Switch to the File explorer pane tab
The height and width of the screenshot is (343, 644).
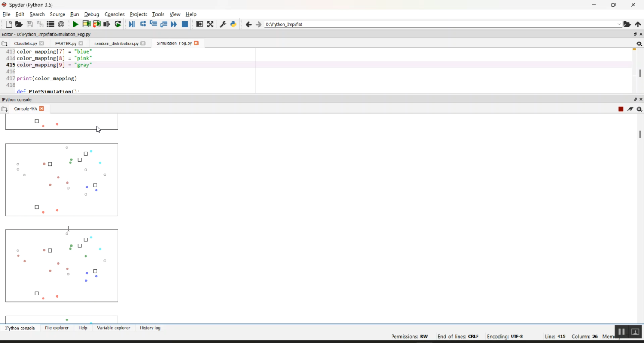coord(57,328)
